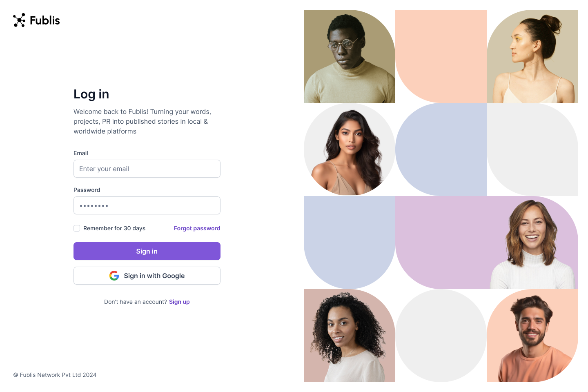Open the bearded man in orange shirt photo
The height and width of the screenshot is (392, 588).
pyautogui.click(x=532, y=336)
